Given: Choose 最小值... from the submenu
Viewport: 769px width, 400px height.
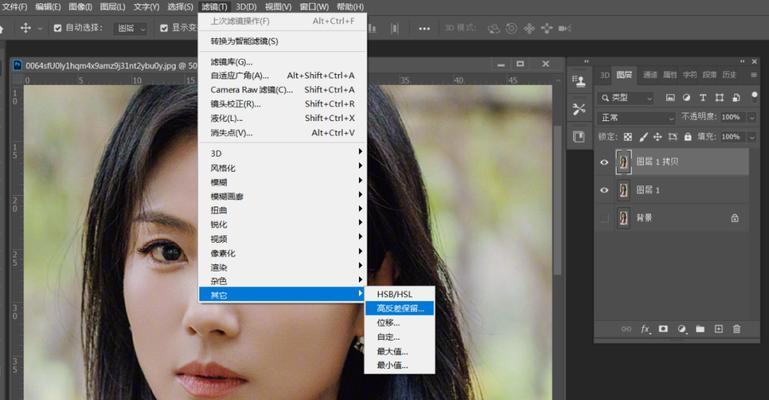Looking at the screenshot, I should 399,365.
